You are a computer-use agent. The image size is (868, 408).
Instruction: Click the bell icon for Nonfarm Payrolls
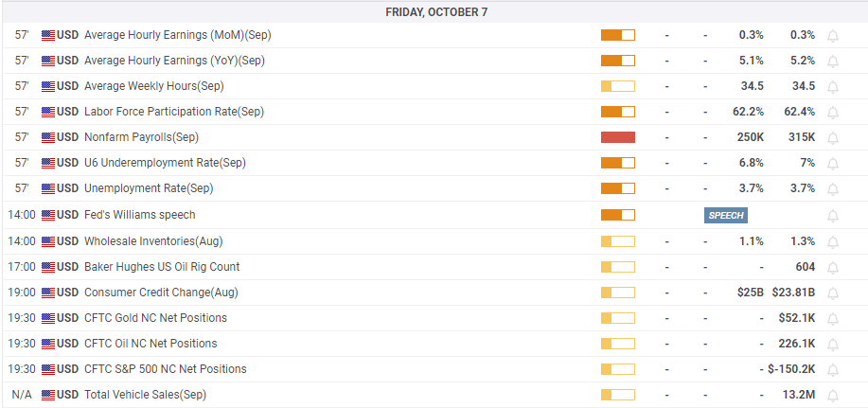pyautogui.click(x=833, y=138)
